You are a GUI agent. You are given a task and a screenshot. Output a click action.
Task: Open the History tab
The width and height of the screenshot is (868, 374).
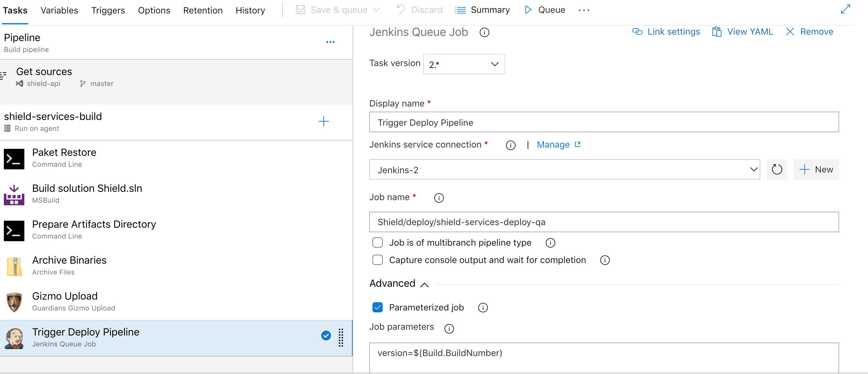coord(250,10)
